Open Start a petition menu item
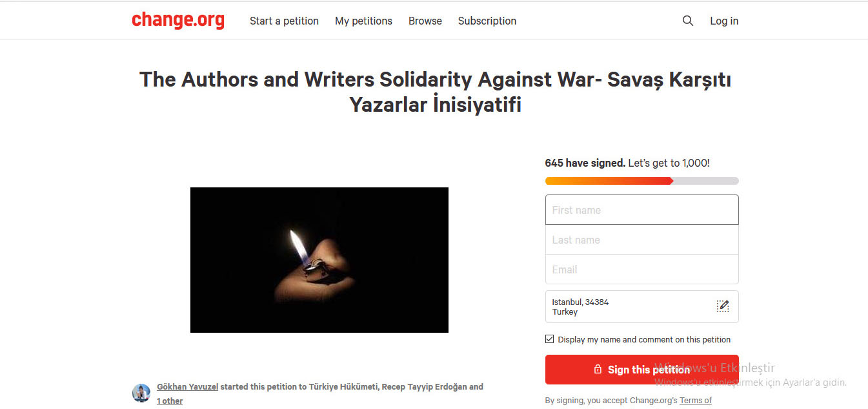 point(284,21)
